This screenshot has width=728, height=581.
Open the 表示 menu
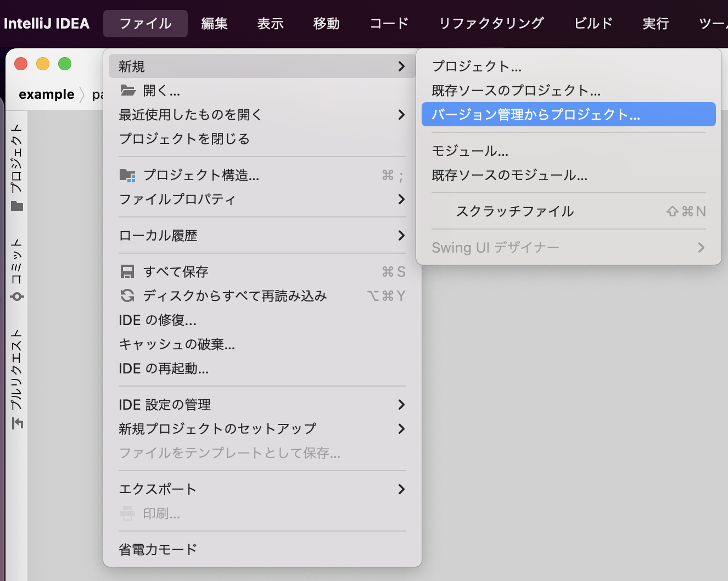point(270,24)
